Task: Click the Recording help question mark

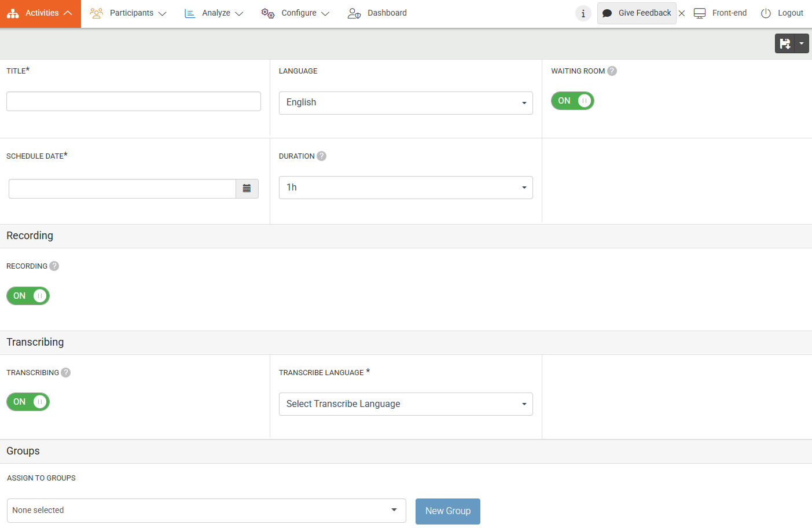Action: pyautogui.click(x=54, y=266)
